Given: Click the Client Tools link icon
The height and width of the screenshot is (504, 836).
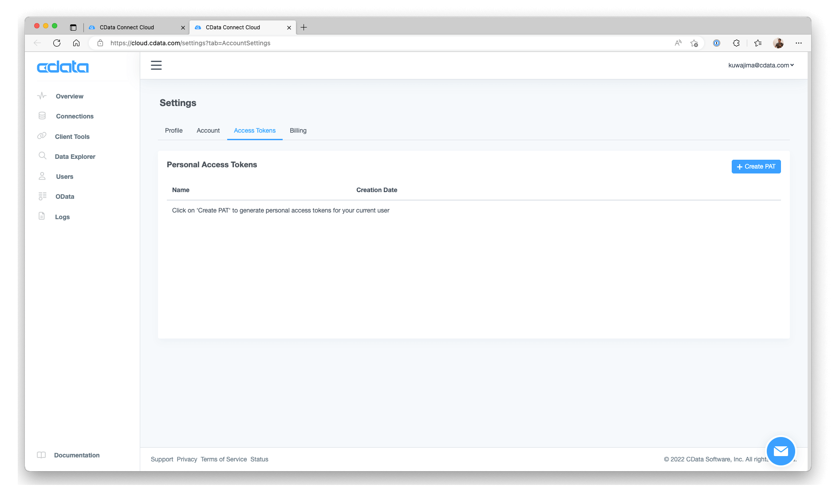Looking at the screenshot, I should point(42,136).
